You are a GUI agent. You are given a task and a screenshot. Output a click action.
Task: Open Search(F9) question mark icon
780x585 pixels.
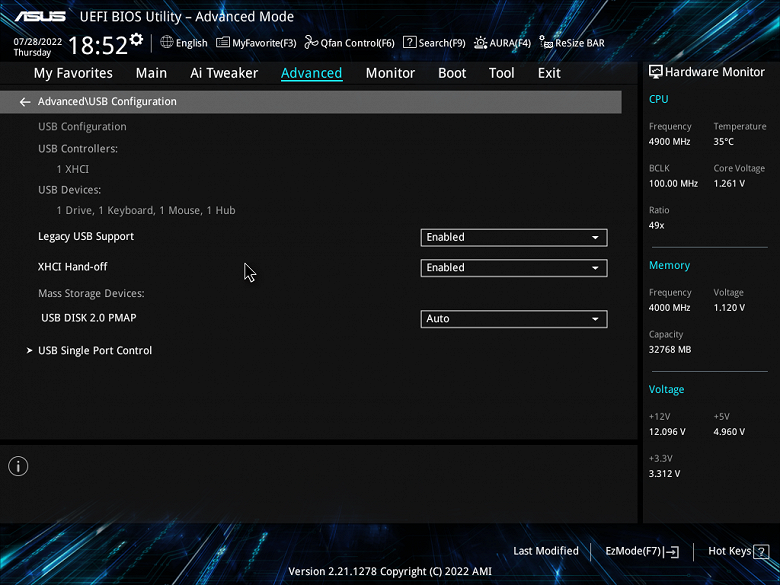409,42
